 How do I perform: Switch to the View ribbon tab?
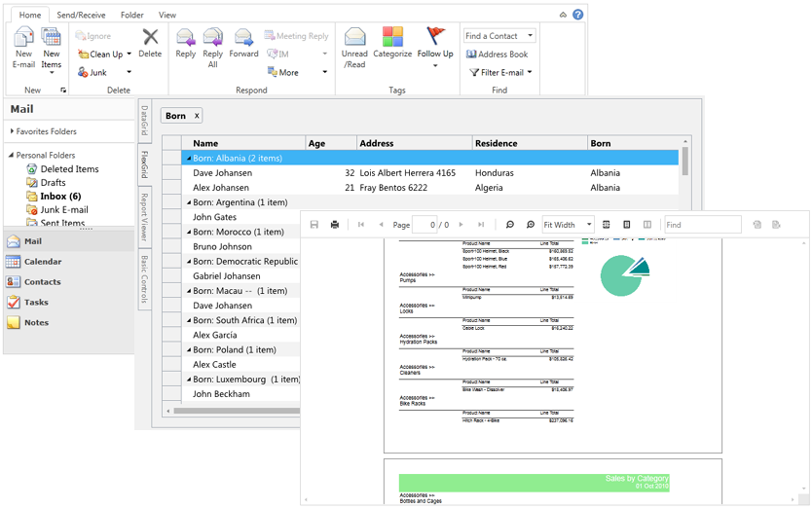point(167,15)
